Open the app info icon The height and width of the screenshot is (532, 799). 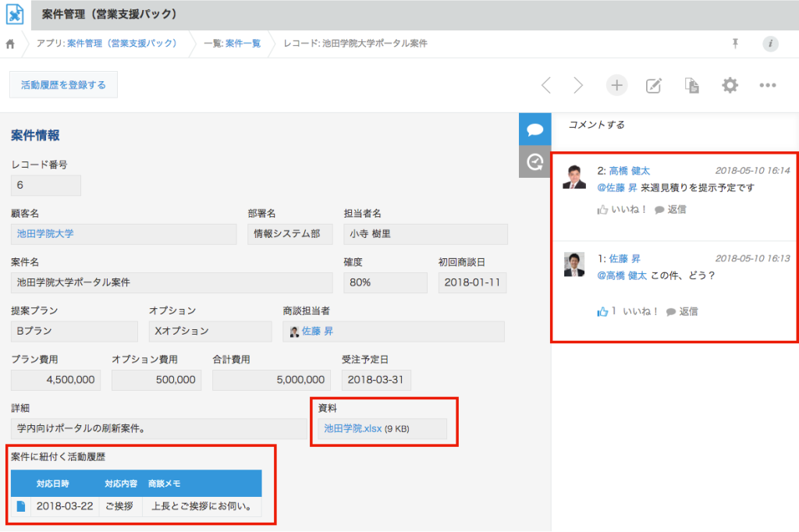pos(770,44)
